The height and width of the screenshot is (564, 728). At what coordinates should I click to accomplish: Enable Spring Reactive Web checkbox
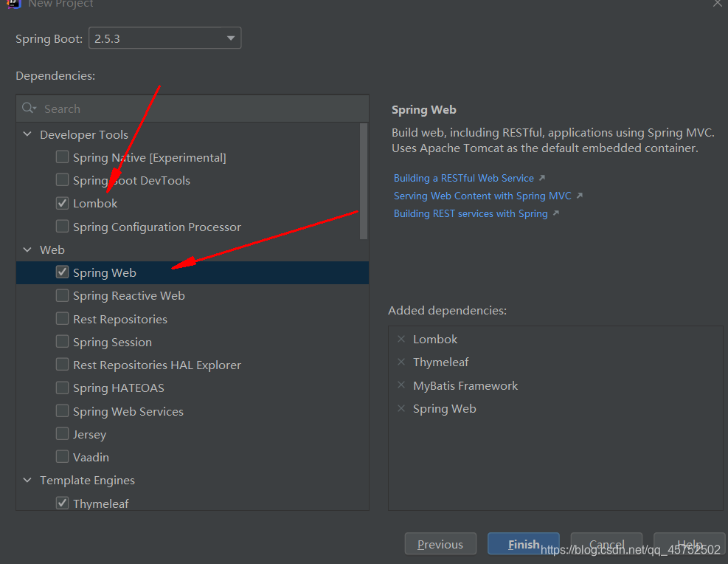[62, 295]
